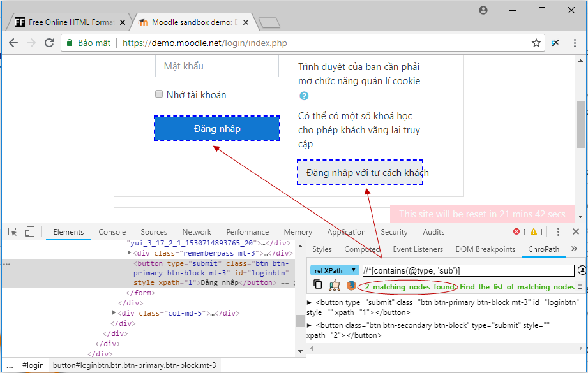The image size is (588, 373).
Task: Click the browser forward arrow
Action: coord(31,43)
